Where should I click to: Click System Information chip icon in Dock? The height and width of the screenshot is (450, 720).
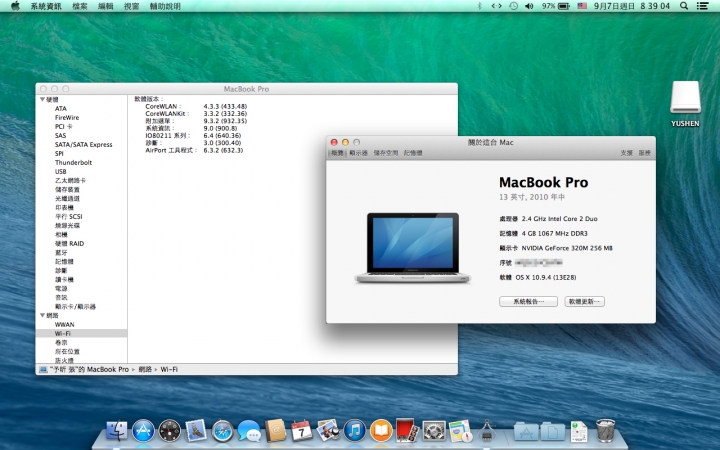click(x=487, y=431)
